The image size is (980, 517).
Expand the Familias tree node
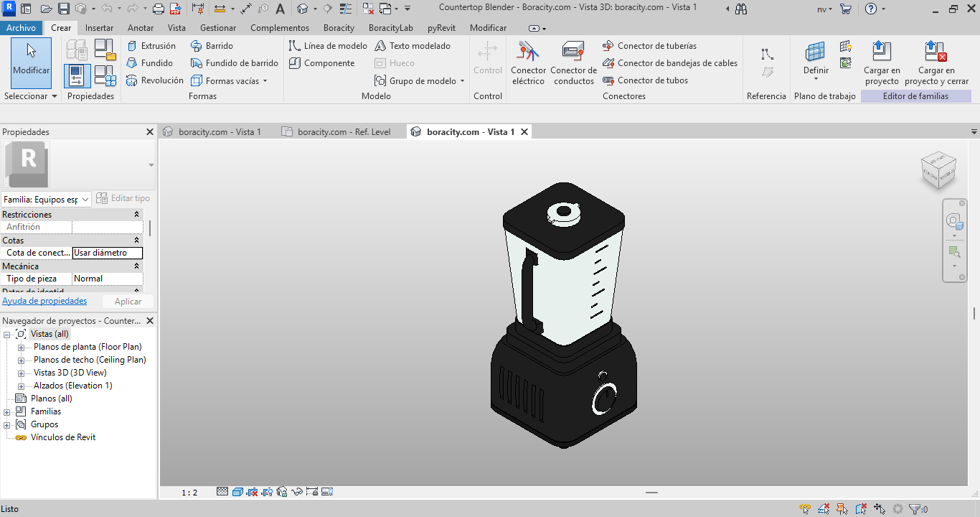[8, 411]
